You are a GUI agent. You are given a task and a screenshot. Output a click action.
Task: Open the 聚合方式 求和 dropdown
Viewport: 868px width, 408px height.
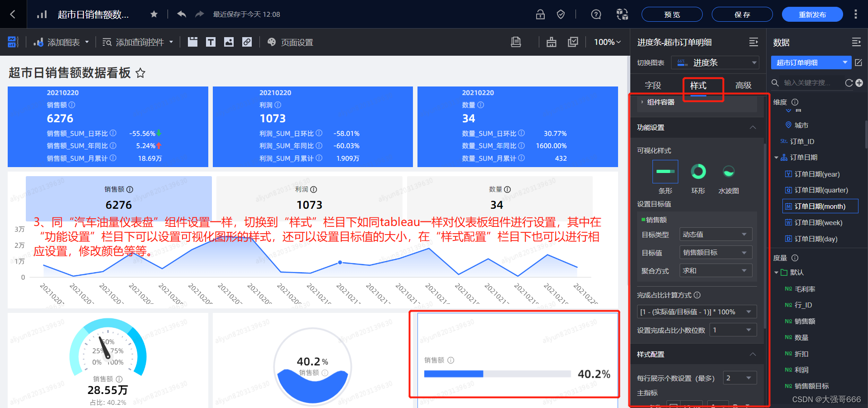(716, 270)
